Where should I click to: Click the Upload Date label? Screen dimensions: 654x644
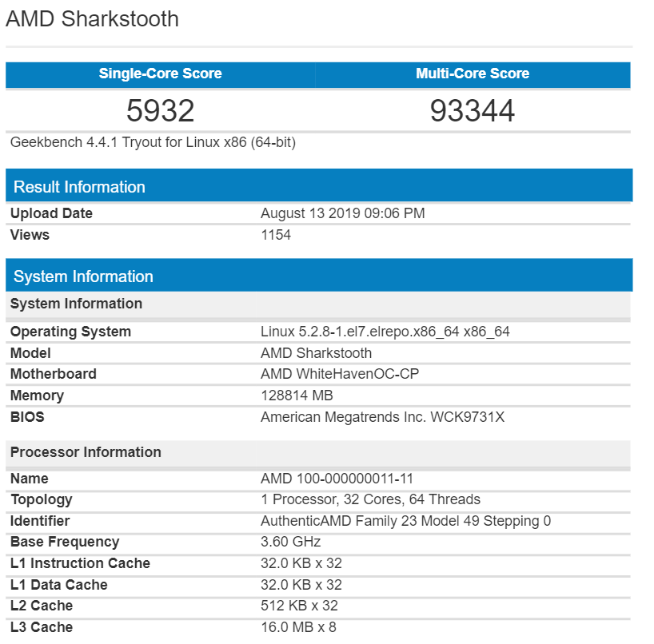[51, 213]
